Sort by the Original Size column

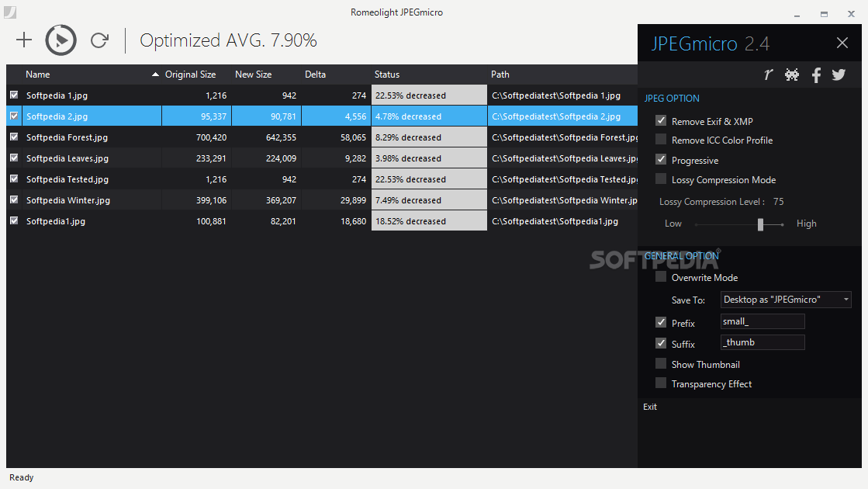coord(190,75)
